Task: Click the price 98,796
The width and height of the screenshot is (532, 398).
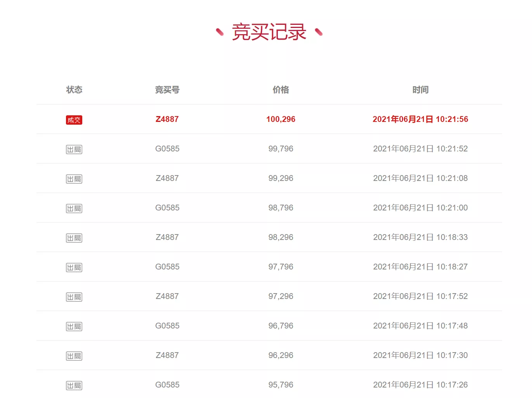Action: 281,208
